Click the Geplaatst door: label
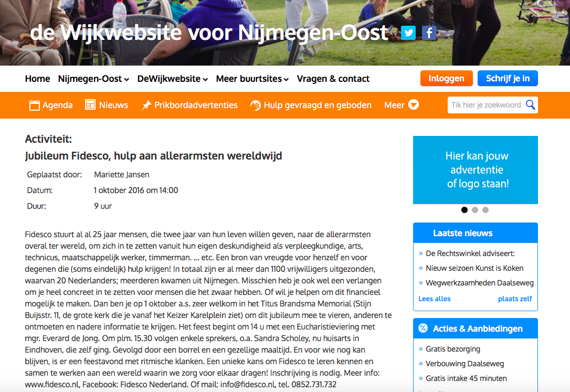This screenshot has width=570, height=392. pos(55,175)
